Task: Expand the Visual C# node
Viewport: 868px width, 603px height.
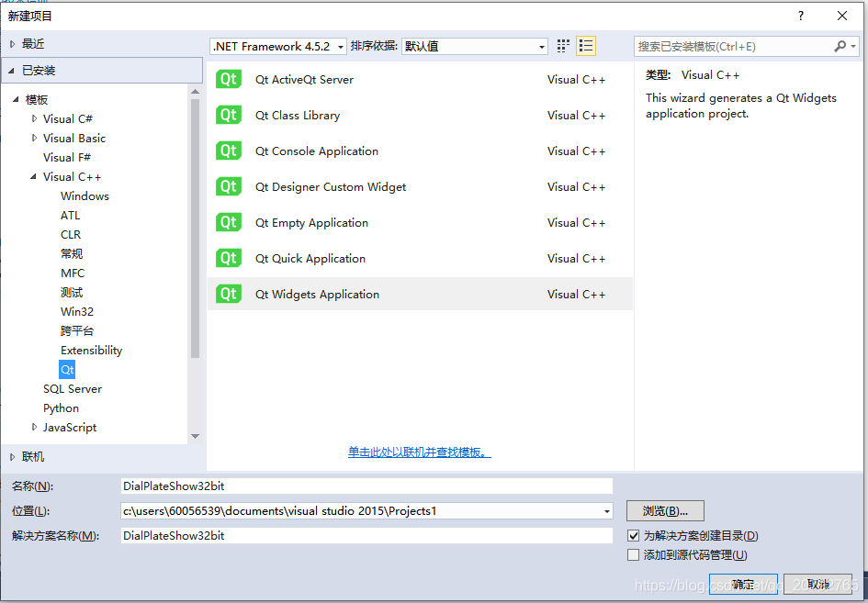Action: pos(34,118)
